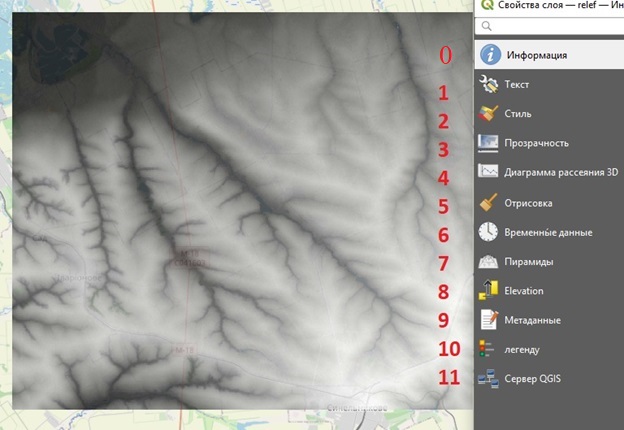
Task: Focus the layer properties search field
Action: [x=550, y=26]
